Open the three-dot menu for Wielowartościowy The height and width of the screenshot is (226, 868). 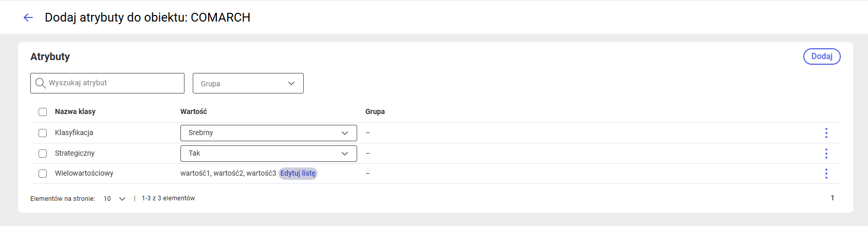[826, 174]
